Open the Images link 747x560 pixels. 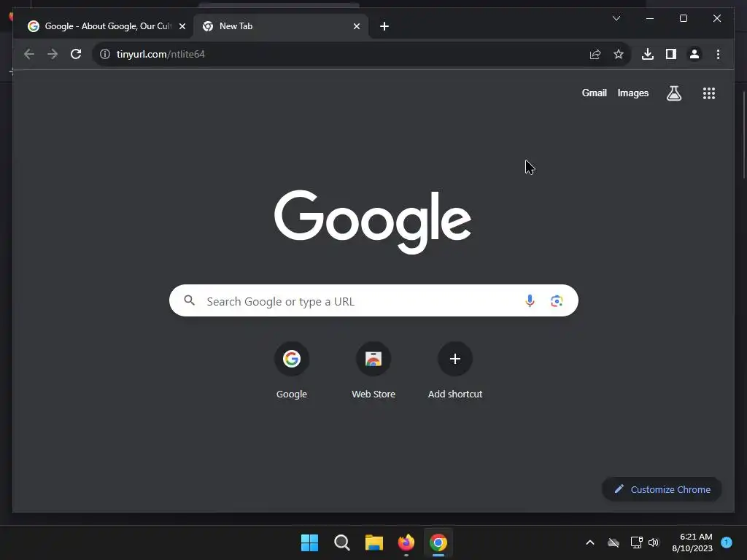click(632, 93)
